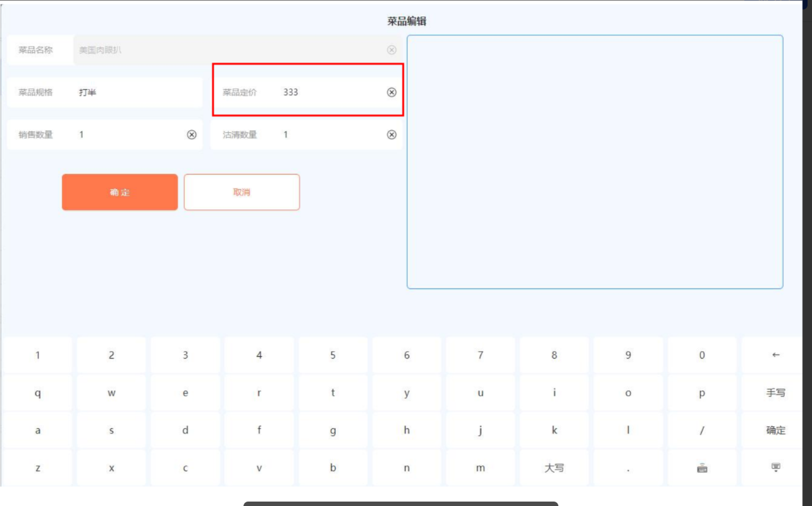
Task: Clear the 销售数量 value with its X icon
Action: point(192,135)
